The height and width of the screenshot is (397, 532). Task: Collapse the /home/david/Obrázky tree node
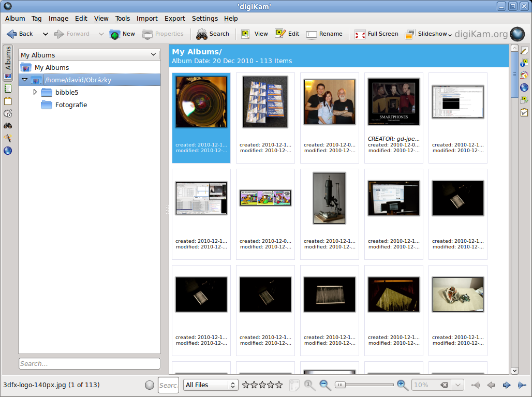(x=24, y=80)
